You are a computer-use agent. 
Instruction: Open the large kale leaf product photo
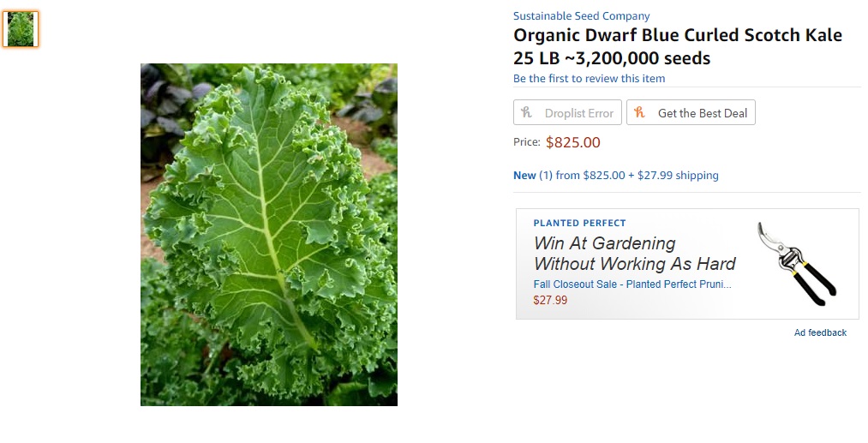(x=269, y=235)
